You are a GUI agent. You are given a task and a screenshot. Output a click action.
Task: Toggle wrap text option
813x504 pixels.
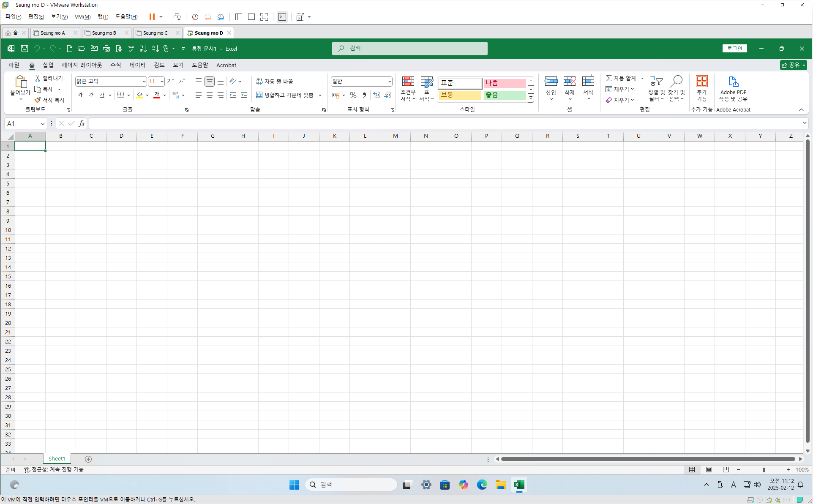tap(275, 82)
